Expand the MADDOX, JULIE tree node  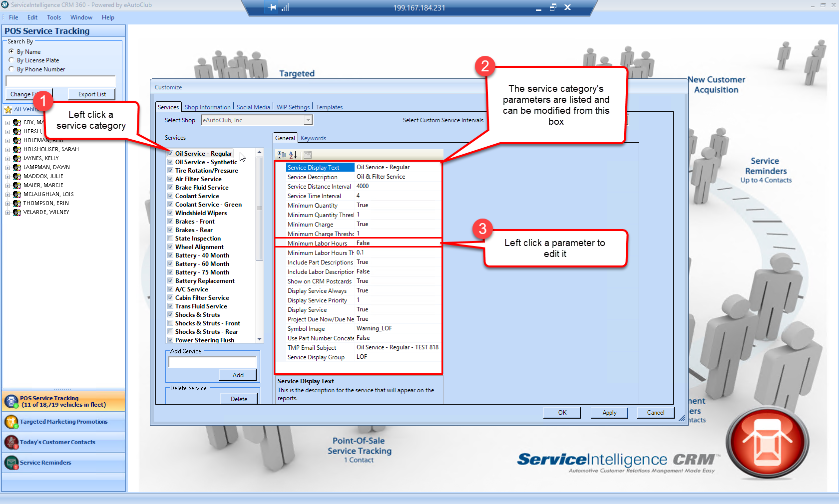pyautogui.click(x=7, y=177)
